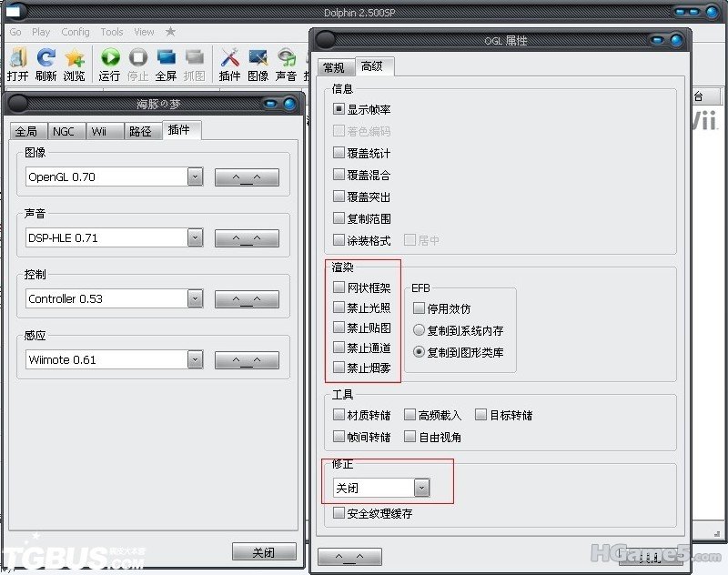Open the 修正 dropdown showing 关闭
Viewport: 728px width, 575px height.
pyautogui.click(x=420, y=488)
